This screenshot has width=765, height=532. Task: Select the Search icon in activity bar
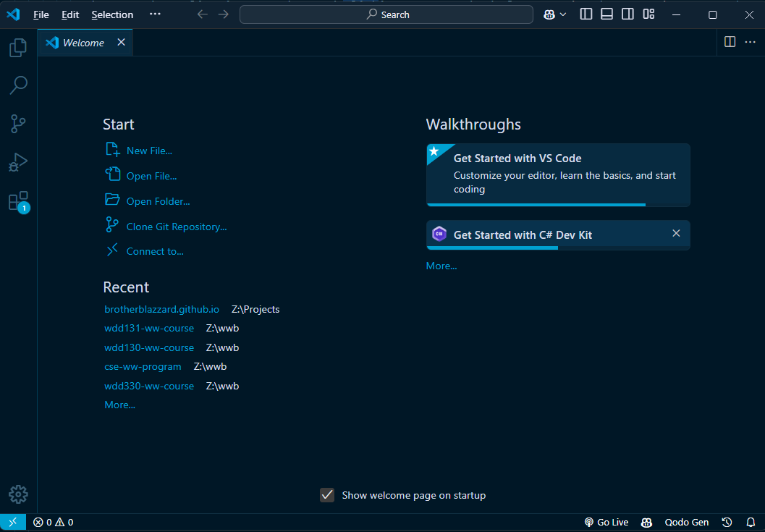point(17,85)
